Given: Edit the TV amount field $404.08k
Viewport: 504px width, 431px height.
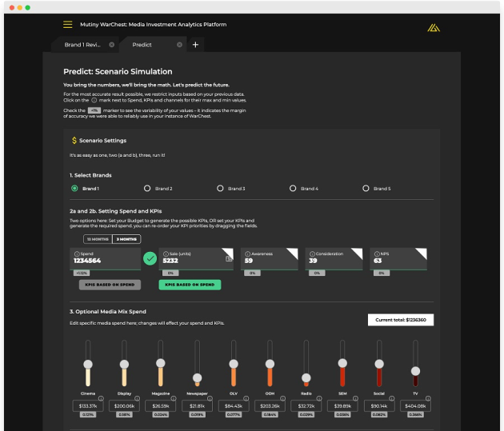Looking at the screenshot, I should click(x=415, y=406).
